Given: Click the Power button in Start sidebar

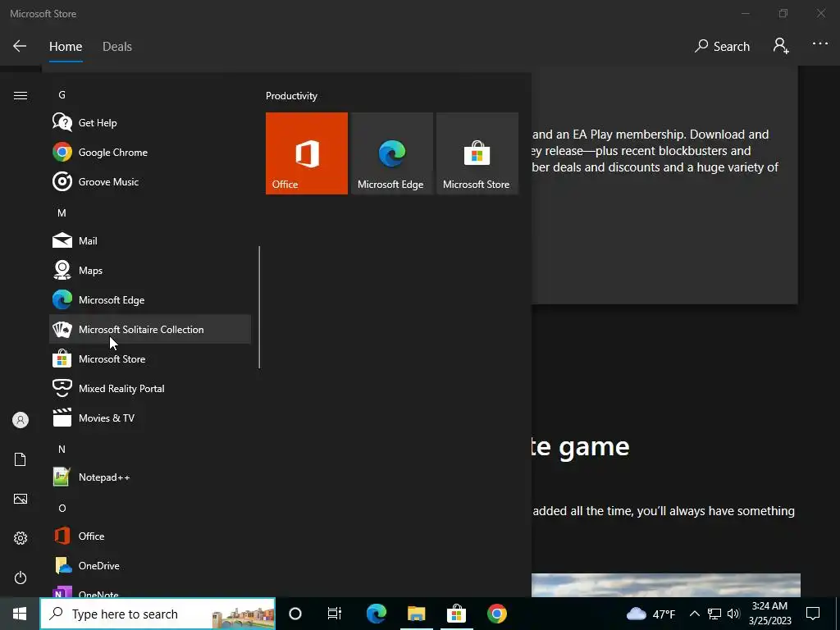Looking at the screenshot, I should point(21,577).
